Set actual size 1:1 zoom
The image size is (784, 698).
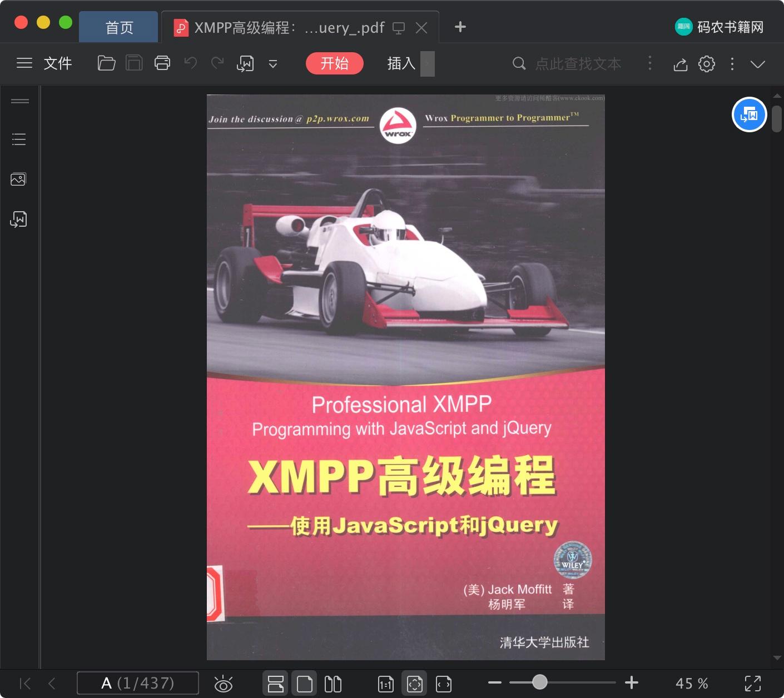386,684
